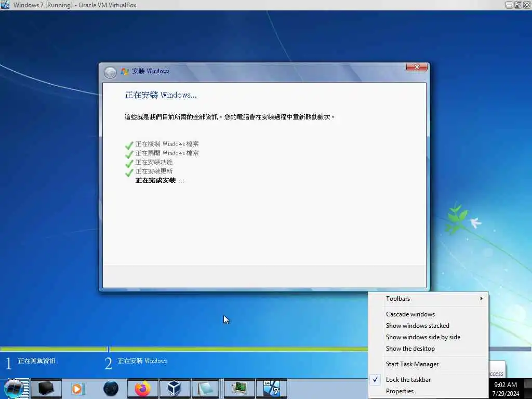
Task: Click step 1 gathering information label
Action: coord(36,361)
